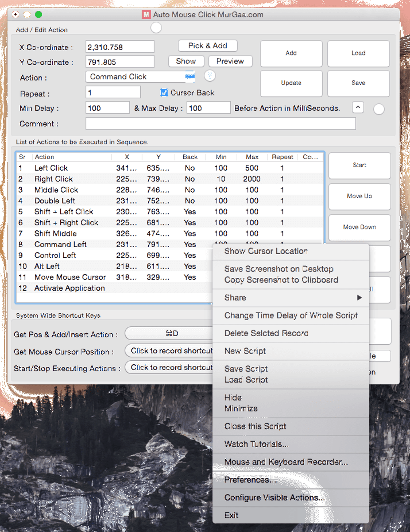Open Configure Visible Actions...
410x532 pixels.
coord(291,497)
